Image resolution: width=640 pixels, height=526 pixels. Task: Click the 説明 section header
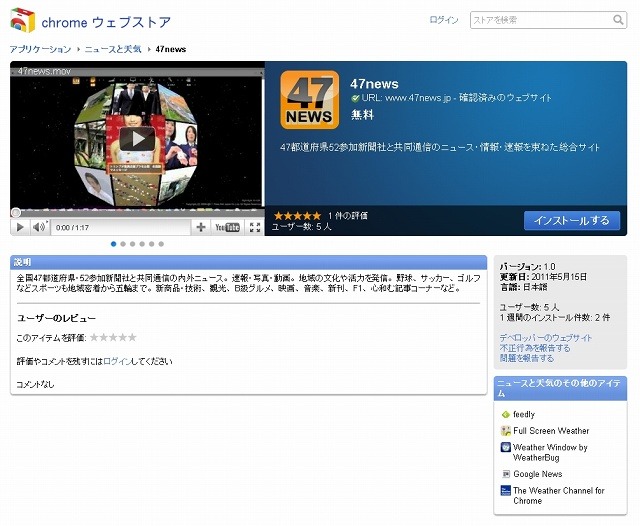tap(249, 262)
